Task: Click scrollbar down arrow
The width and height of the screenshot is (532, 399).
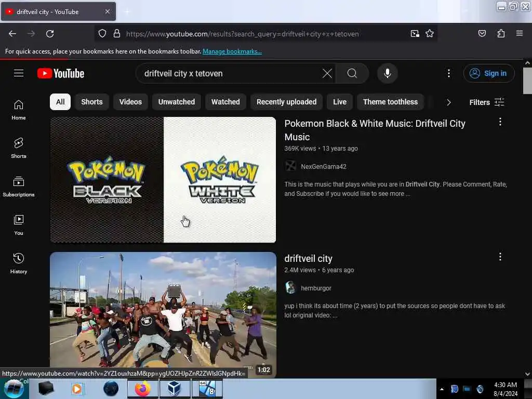Action: [527, 374]
